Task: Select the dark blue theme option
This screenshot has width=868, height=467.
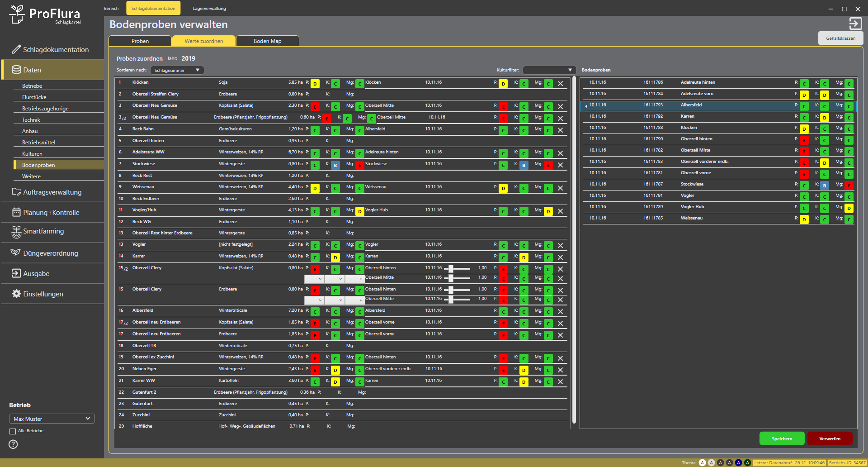Action: point(738,462)
